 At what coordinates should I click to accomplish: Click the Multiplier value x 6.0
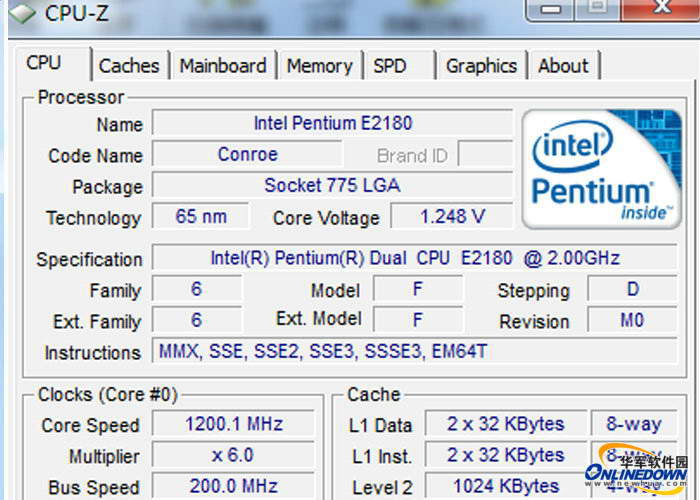pyautogui.click(x=233, y=455)
